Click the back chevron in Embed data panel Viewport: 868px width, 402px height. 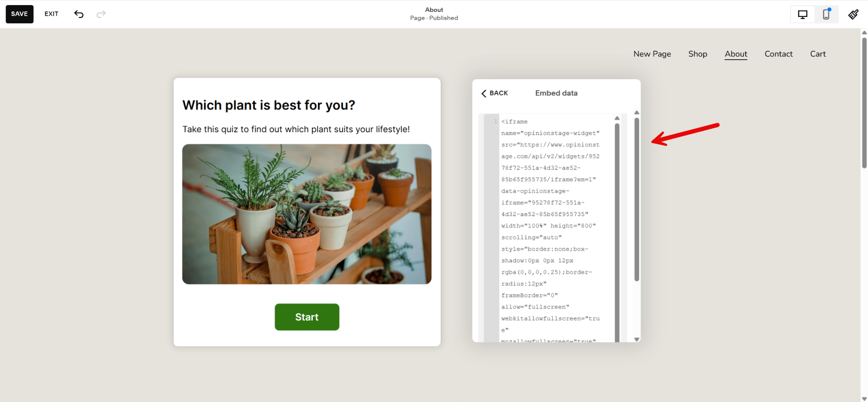[x=484, y=93]
